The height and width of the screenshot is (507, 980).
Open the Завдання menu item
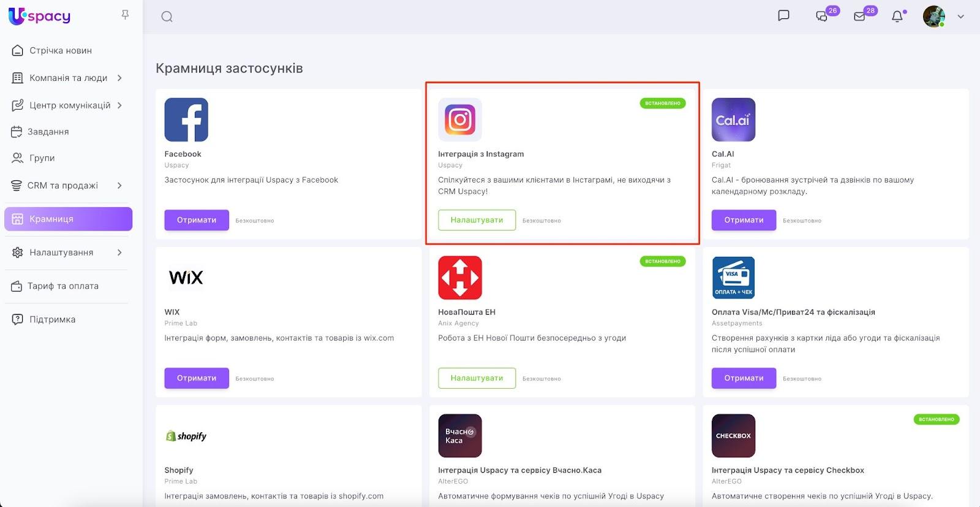[48, 132]
